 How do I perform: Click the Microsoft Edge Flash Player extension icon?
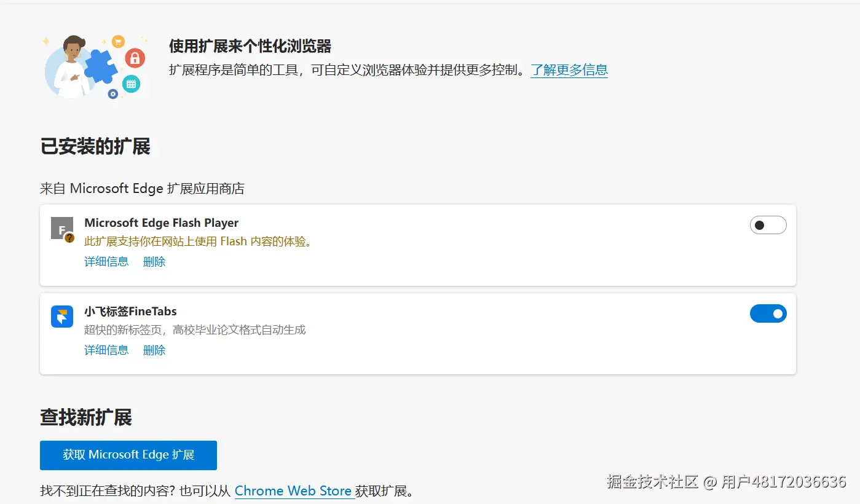[x=61, y=227]
